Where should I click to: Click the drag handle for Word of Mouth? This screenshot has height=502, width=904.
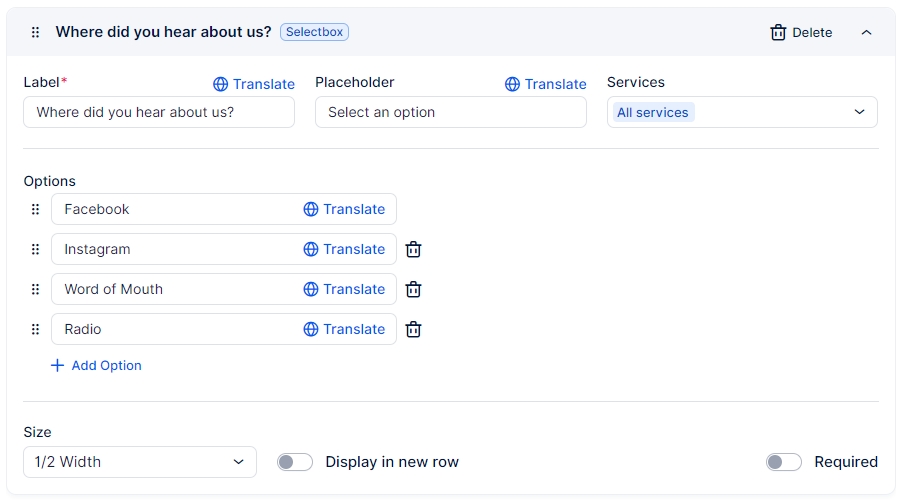pyautogui.click(x=35, y=289)
